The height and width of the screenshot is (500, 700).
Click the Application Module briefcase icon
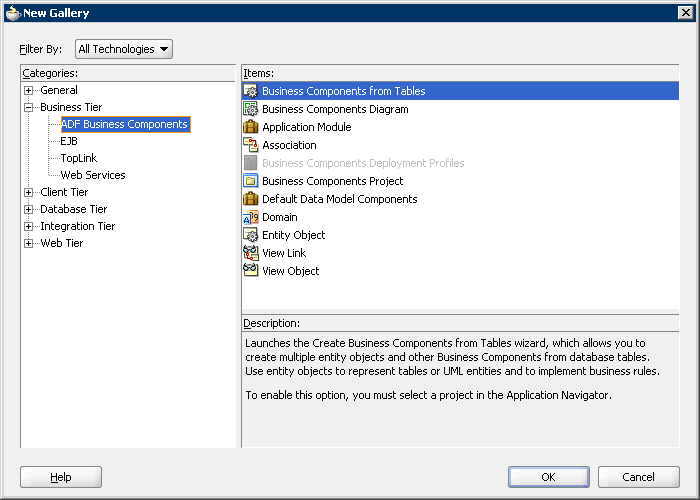(x=250, y=127)
